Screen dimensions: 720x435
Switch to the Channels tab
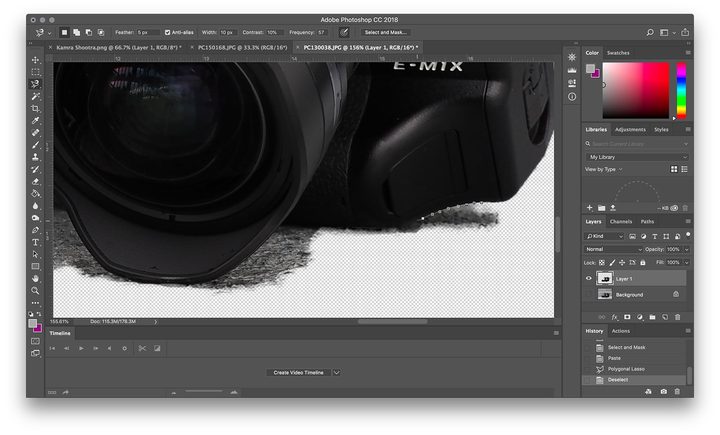point(621,221)
